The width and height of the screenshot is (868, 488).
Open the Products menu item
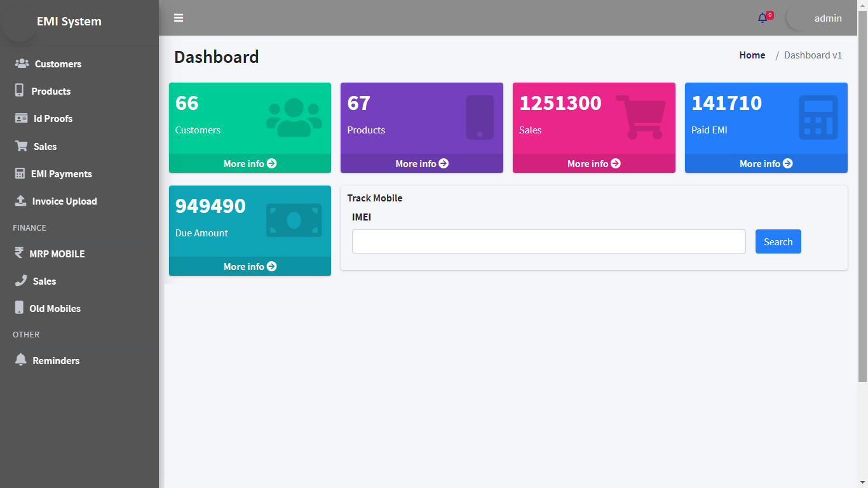[51, 91]
